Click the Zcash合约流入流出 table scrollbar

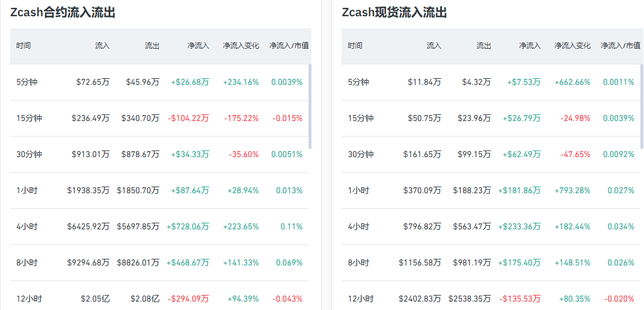pos(310,106)
